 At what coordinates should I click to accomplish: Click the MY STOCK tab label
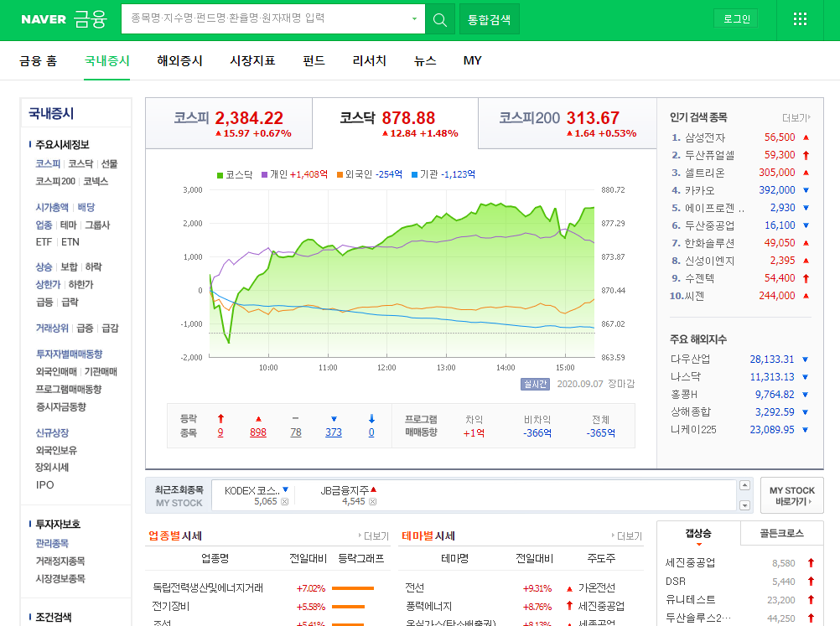[179, 504]
